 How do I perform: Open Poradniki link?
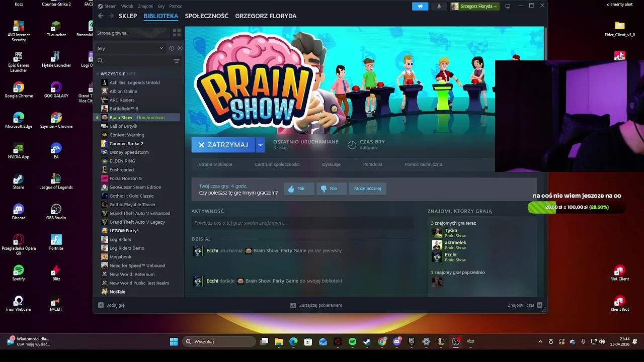(372, 164)
